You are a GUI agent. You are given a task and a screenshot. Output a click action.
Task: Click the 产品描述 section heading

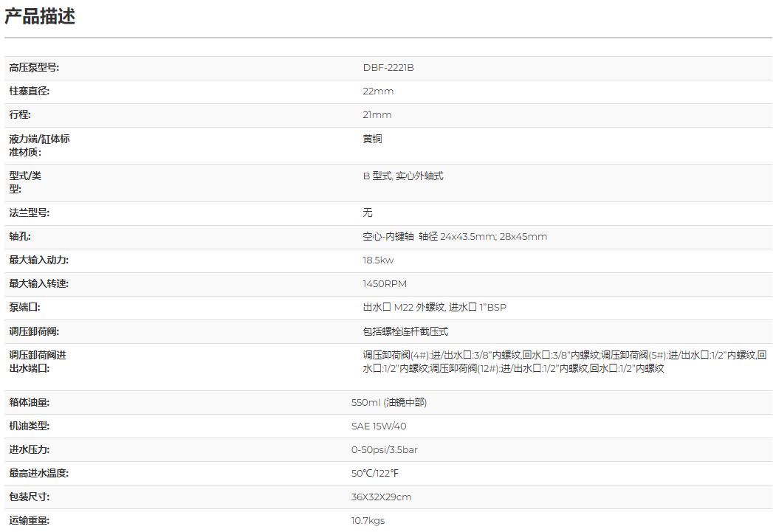(40, 16)
